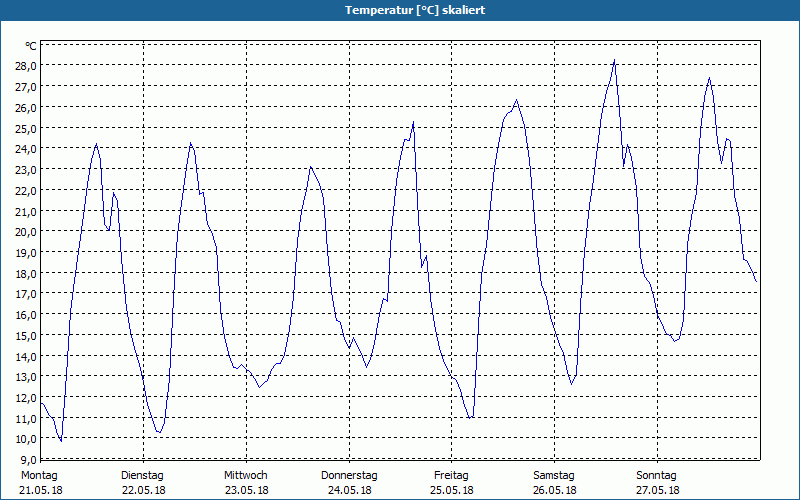The width and height of the screenshot is (800, 500).
Task: Click the date label 27.05.18
Action: pyautogui.click(x=658, y=490)
